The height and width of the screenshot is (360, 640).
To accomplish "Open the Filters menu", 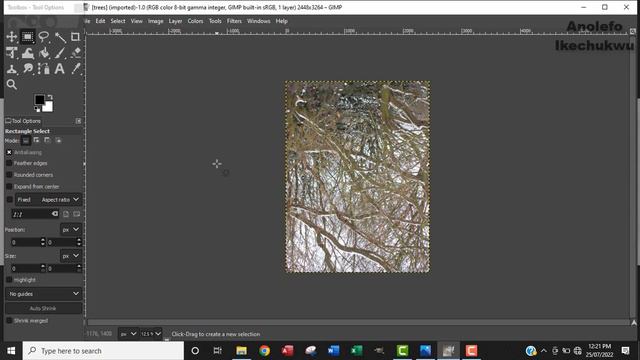I will [x=234, y=21].
